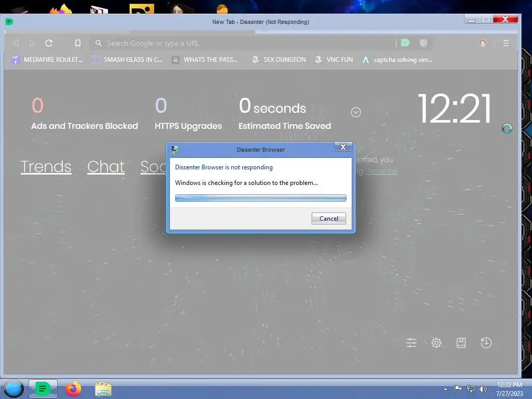The width and height of the screenshot is (532, 399).
Task: Open the customize sliders icon
Action: pos(411,343)
